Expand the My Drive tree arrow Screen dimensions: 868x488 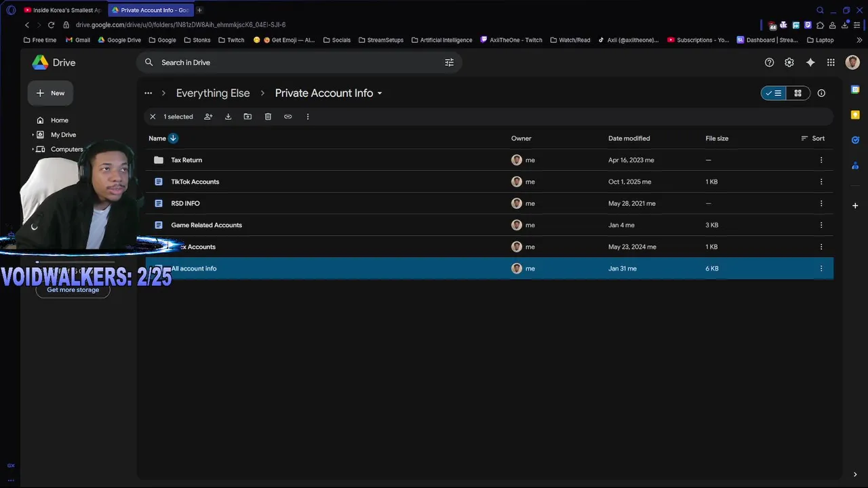[33, 135]
